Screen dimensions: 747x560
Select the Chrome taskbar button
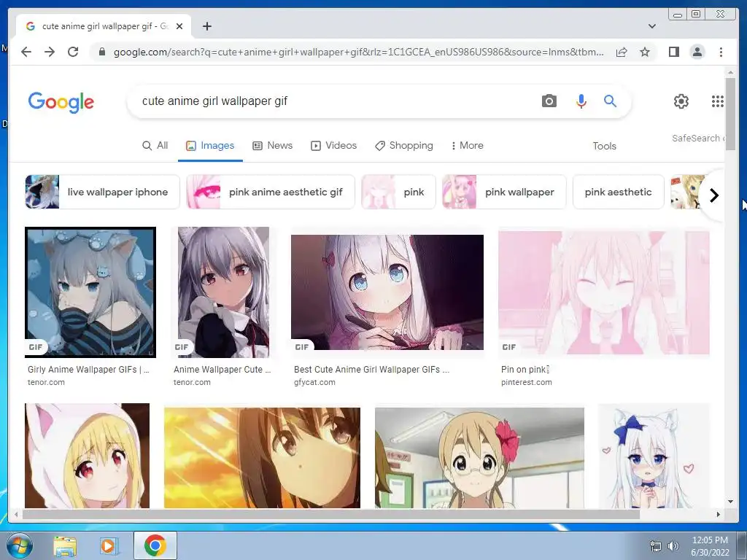155,545
